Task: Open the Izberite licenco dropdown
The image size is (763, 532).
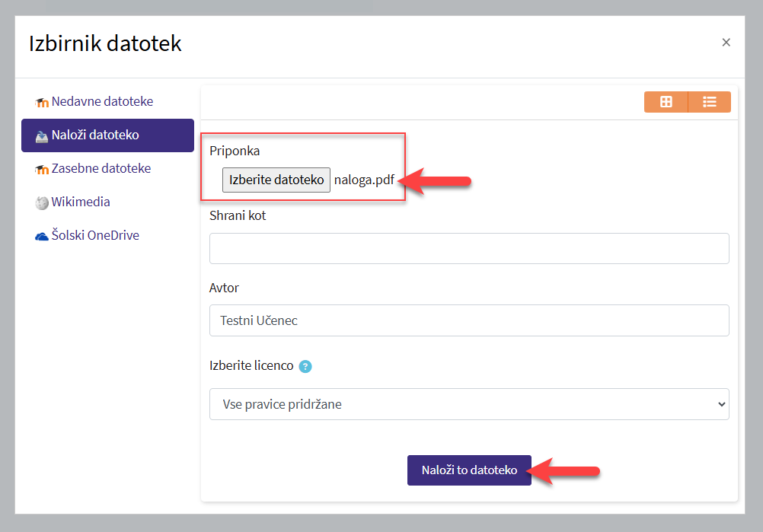Action: click(469, 404)
